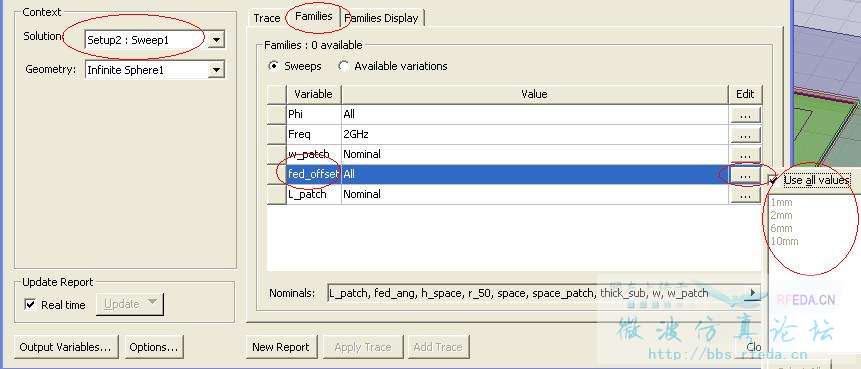This screenshot has height=369, width=861.
Task: Select the L_patch variable cell
Action: tap(314, 194)
